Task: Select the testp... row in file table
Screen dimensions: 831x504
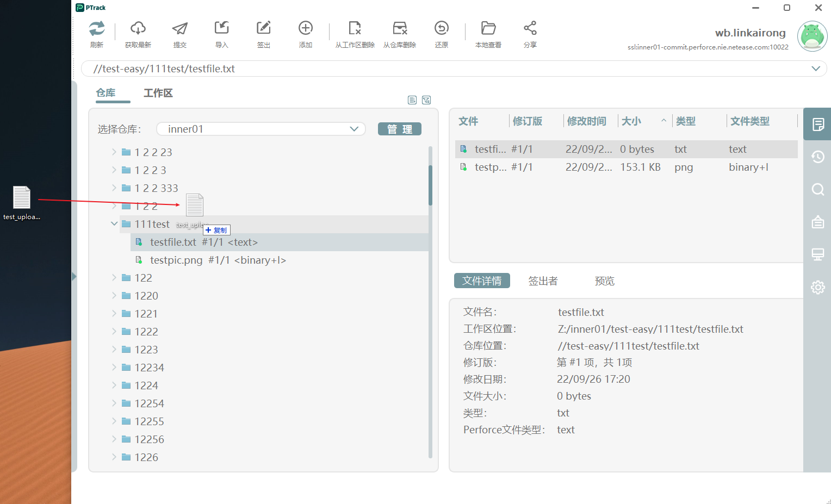Action: [627, 167]
